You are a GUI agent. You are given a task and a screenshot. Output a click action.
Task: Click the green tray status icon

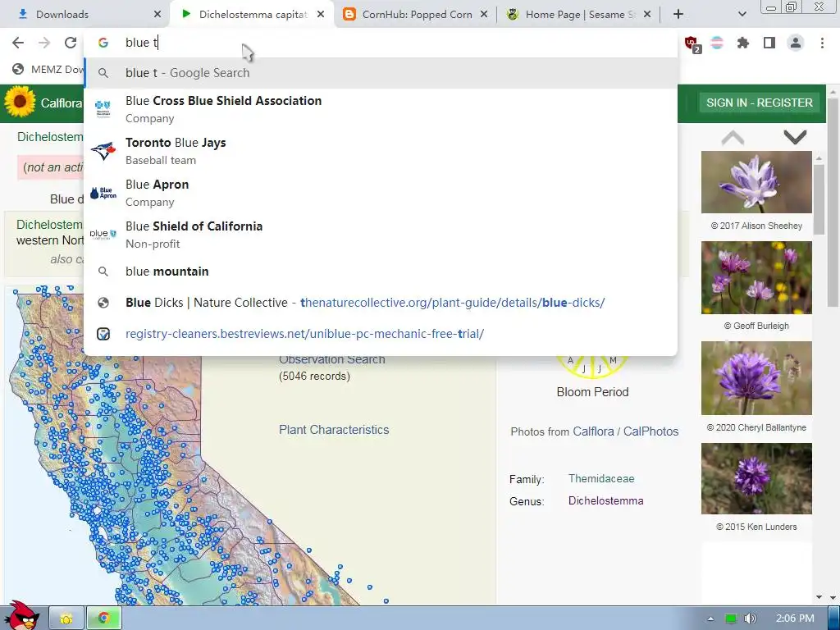tap(730, 619)
